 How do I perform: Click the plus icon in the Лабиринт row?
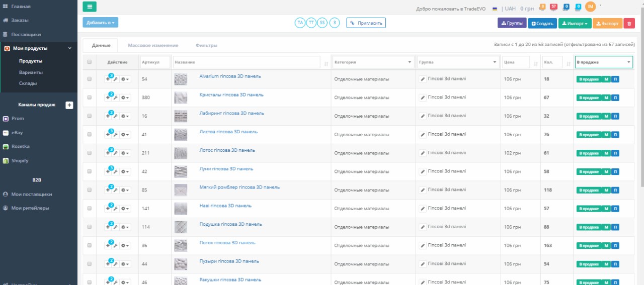108,116
